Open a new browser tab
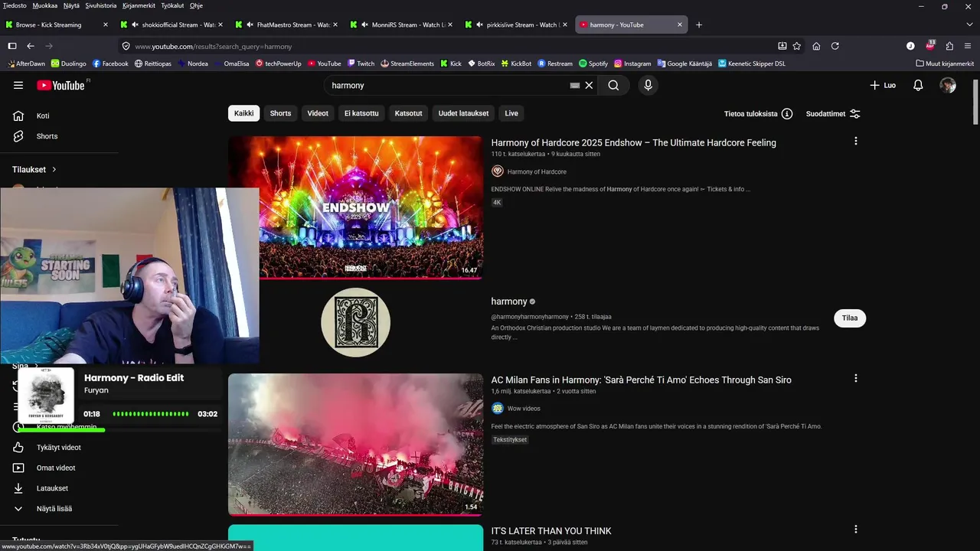The height and width of the screenshot is (551, 980). (x=698, y=24)
